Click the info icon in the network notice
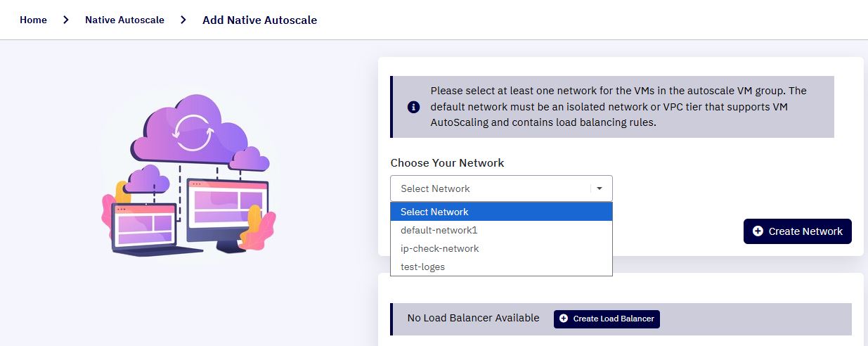Screen dimensions: 868x346 click(413, 107)
